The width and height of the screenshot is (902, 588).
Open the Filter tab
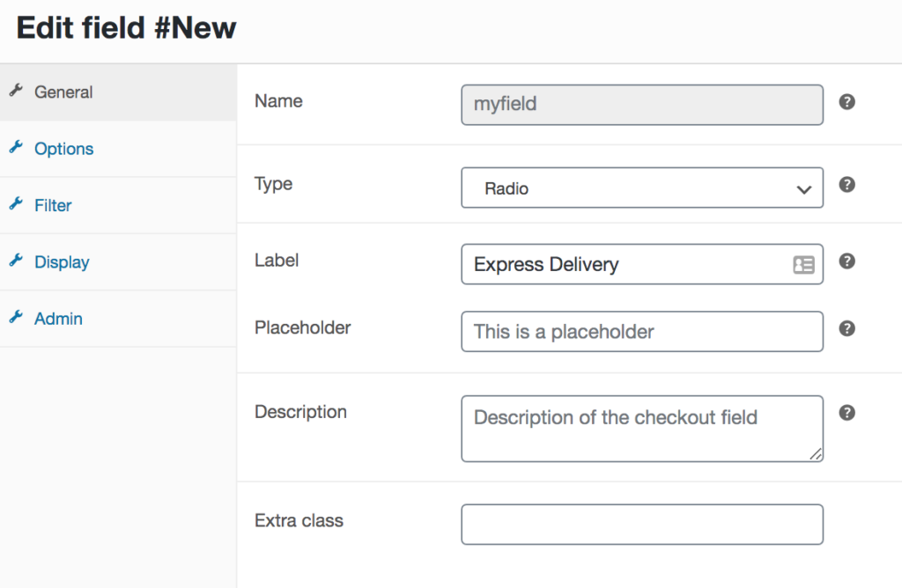(118, 205)
